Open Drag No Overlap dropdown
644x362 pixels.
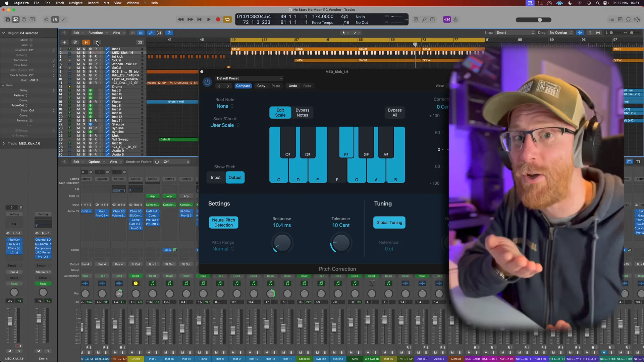(x=561, y=33)
